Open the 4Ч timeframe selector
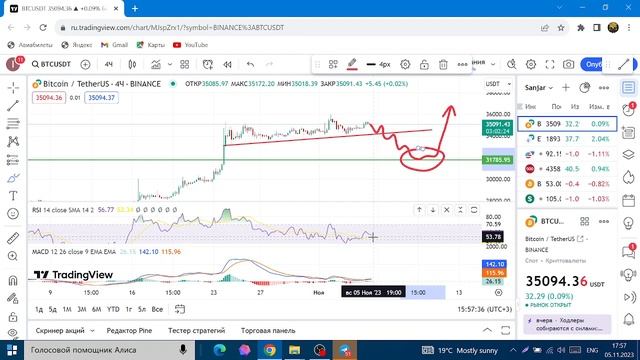 coord(109,64)
